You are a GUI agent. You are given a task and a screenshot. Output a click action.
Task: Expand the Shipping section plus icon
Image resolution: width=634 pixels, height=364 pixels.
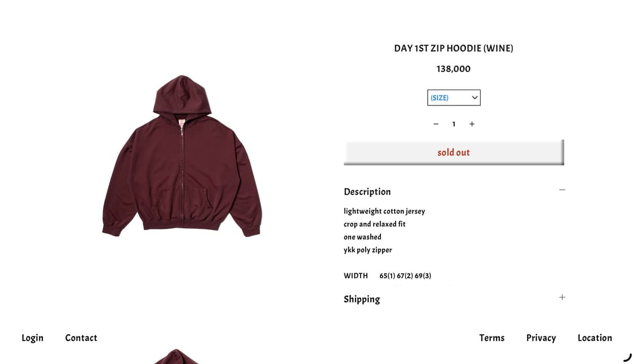(562, 298)
